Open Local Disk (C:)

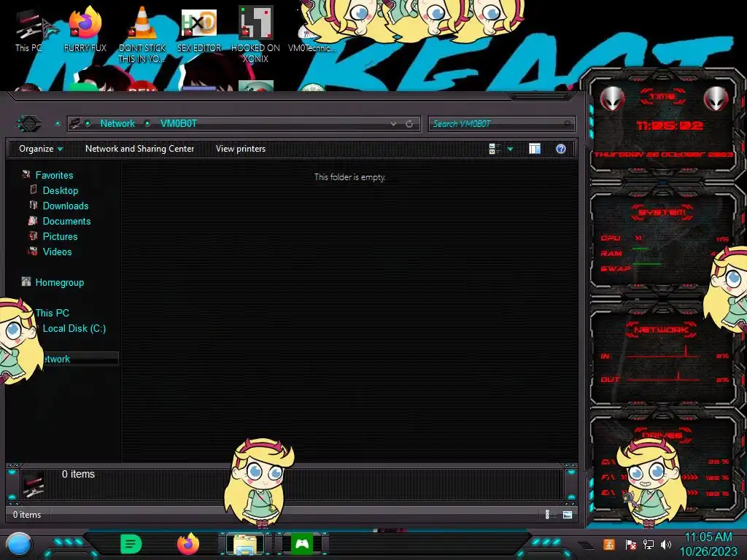tap(74, 328)
